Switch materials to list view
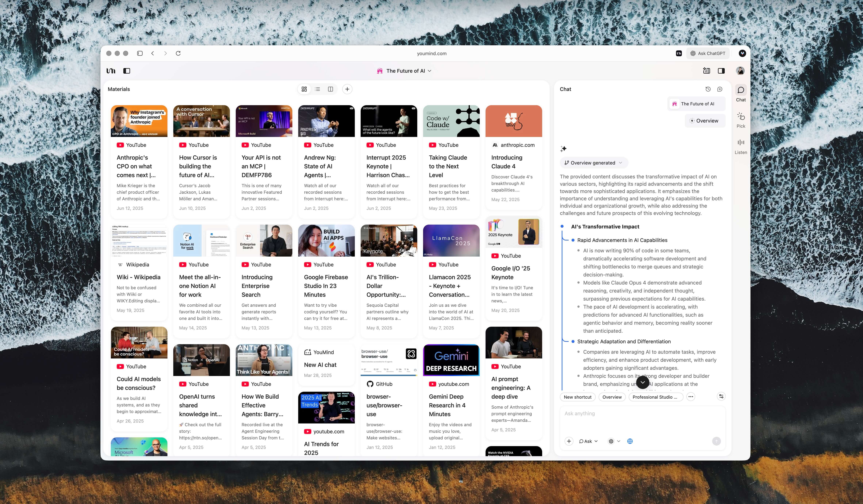This screenshot has height=504, width=863. coord(317,89)
